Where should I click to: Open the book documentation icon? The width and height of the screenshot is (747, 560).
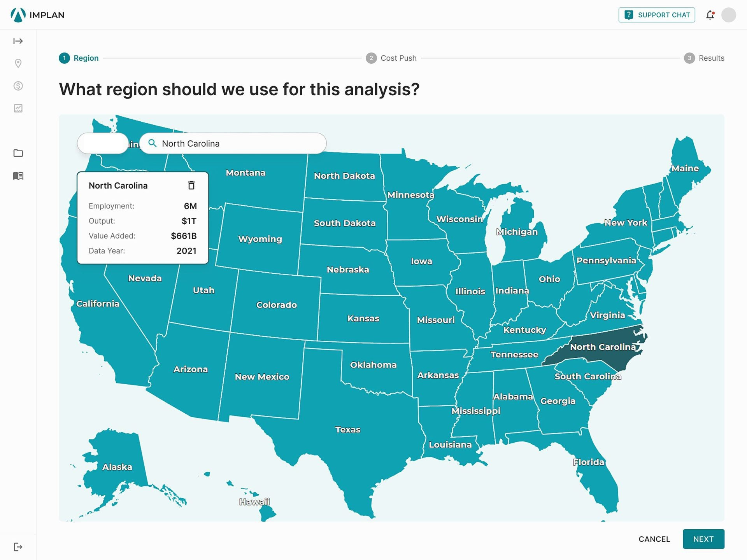pyautogui.click(x=18, y=176)
